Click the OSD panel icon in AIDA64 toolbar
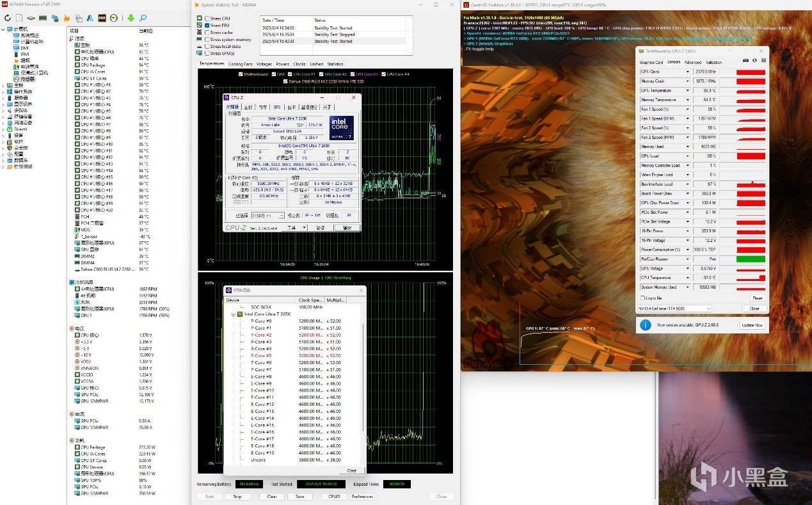Image resolution: width=812 pixels, height=505 pixels. pyautogui.click(x=102, y=18)
